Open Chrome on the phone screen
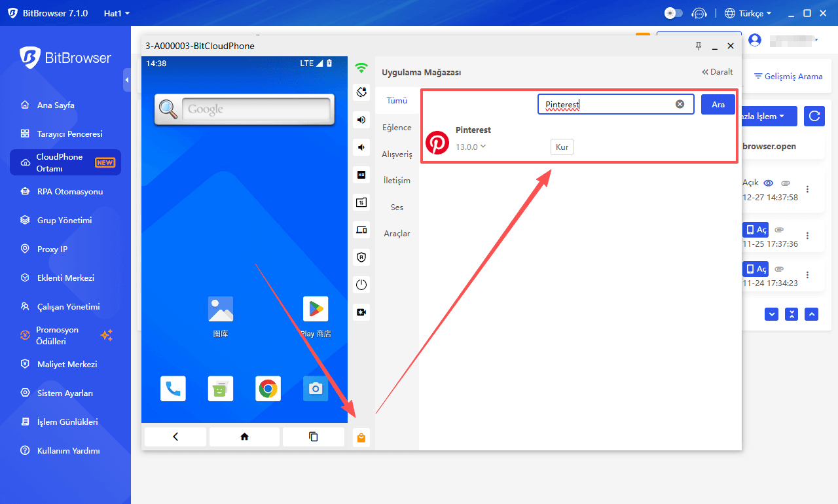838x504 pixels. click(268, 389)
